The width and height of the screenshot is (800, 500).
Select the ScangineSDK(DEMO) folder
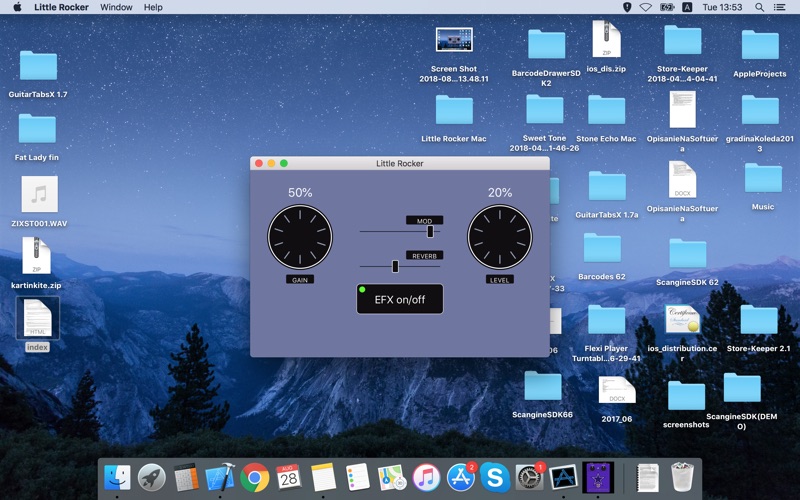click(742, 387)
